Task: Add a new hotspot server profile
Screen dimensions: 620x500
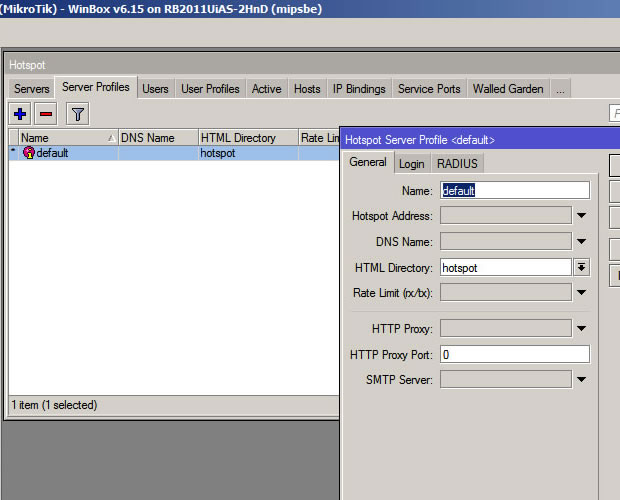Action: click(x=20, y=114)
